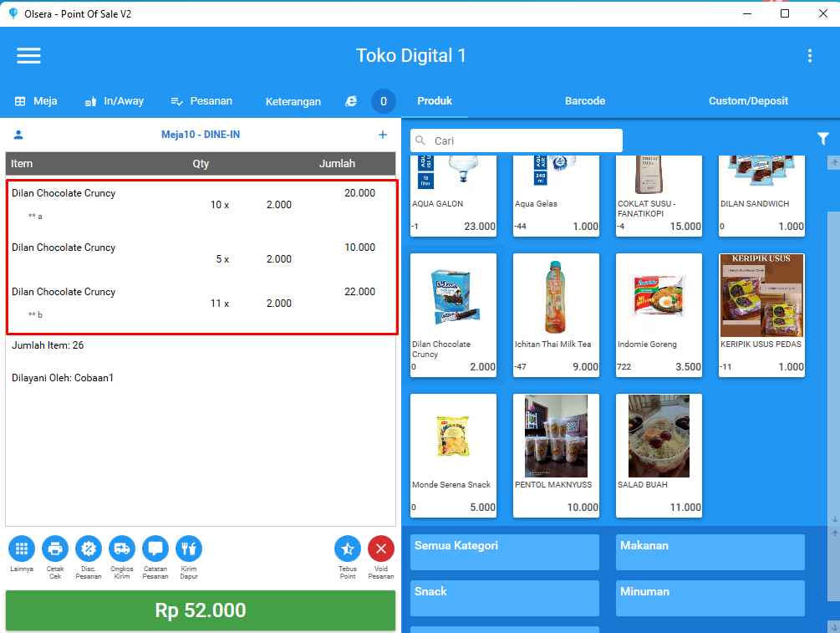Select the order line with note a
840x633 pixels.
pos(201,205)
